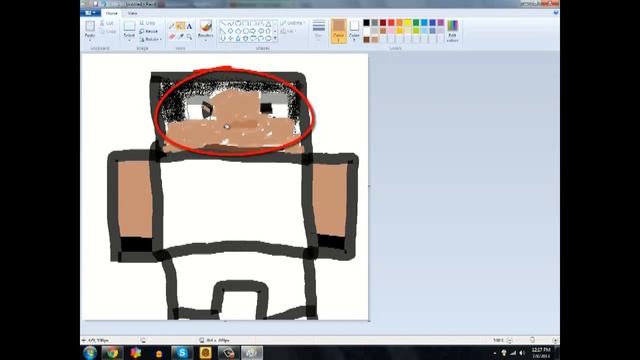Select the Color 2 button
Image resolution: width=640 pixels, height=360 pixels.
tap(354, 31)
